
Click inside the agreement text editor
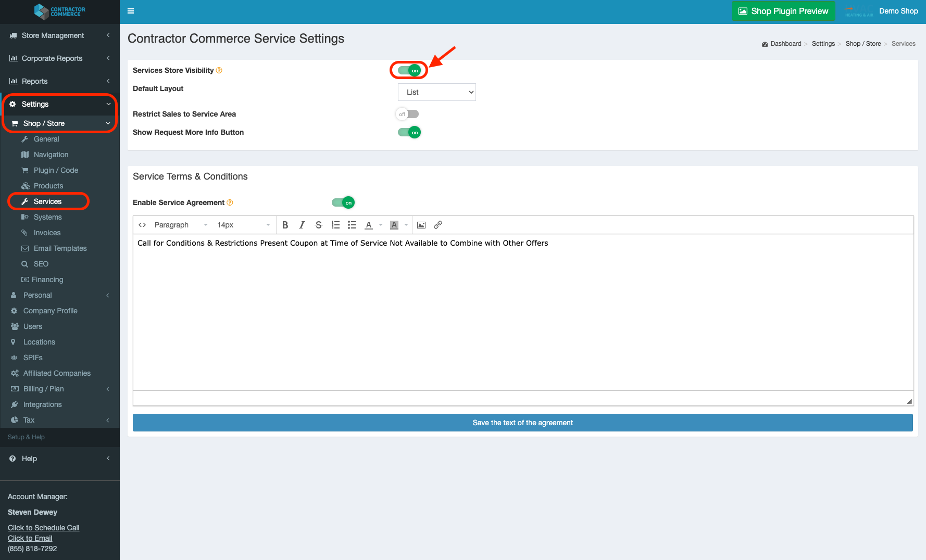[x=523, y=312]
